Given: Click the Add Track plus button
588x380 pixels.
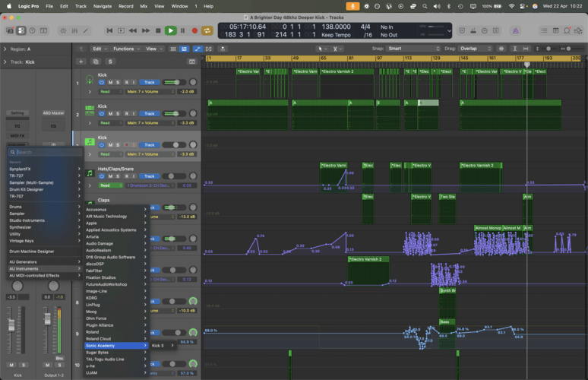Looking at the screenshot, I should click(81, 61).
